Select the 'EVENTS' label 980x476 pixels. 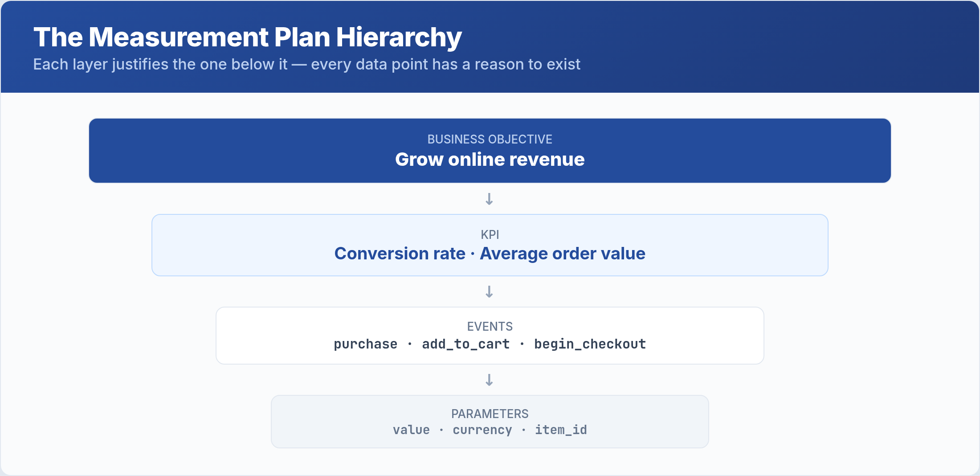point(490,327)
